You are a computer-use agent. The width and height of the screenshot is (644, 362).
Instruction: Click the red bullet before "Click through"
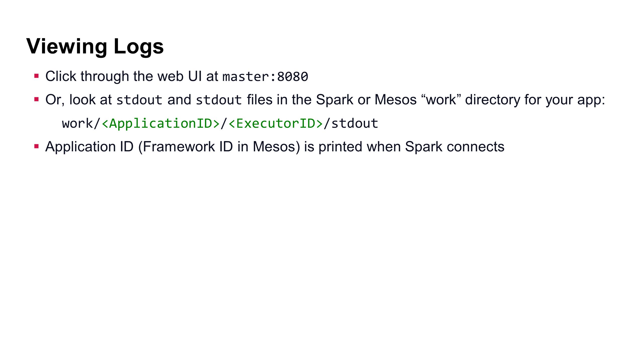click(36, 76)
